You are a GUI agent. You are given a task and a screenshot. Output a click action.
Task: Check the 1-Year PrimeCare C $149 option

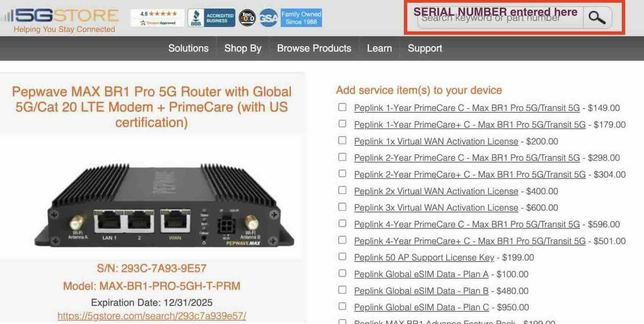click(x=342, y=107)
